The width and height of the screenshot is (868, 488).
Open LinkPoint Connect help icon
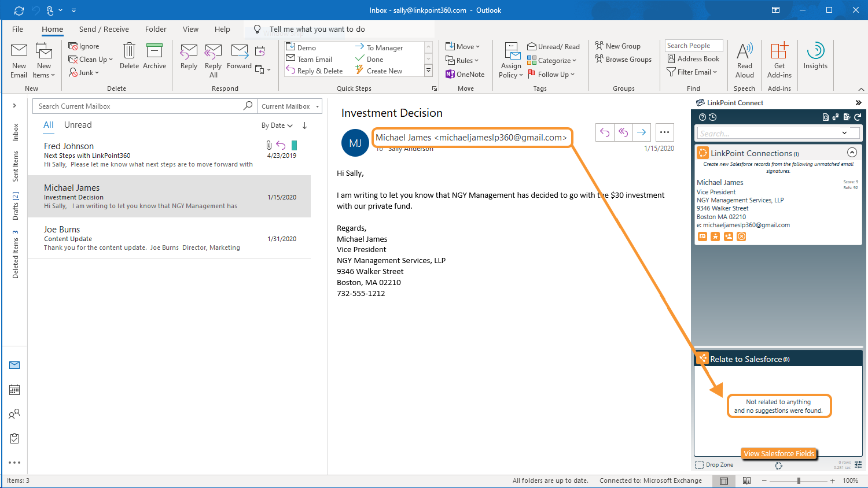click(x=703, y=117)
